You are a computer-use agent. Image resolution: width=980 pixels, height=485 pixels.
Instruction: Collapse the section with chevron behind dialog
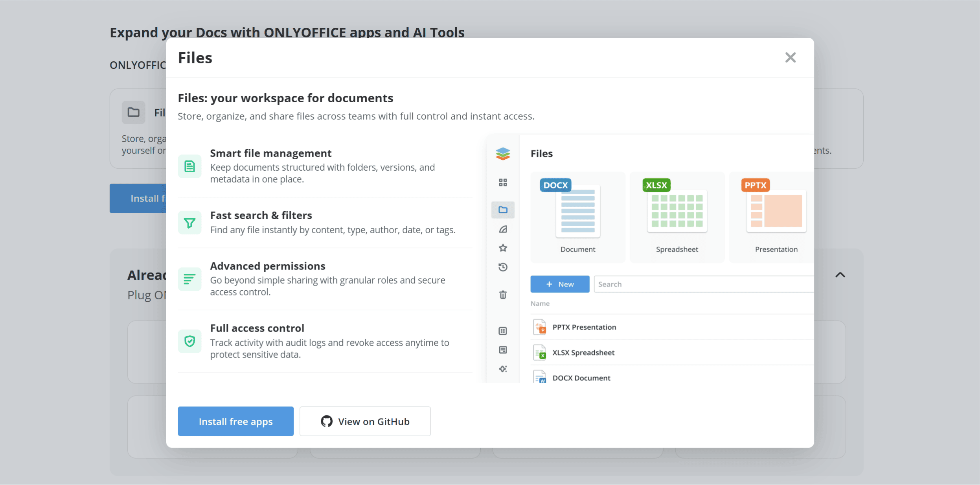pyautogui.click(x=840, y=275)
